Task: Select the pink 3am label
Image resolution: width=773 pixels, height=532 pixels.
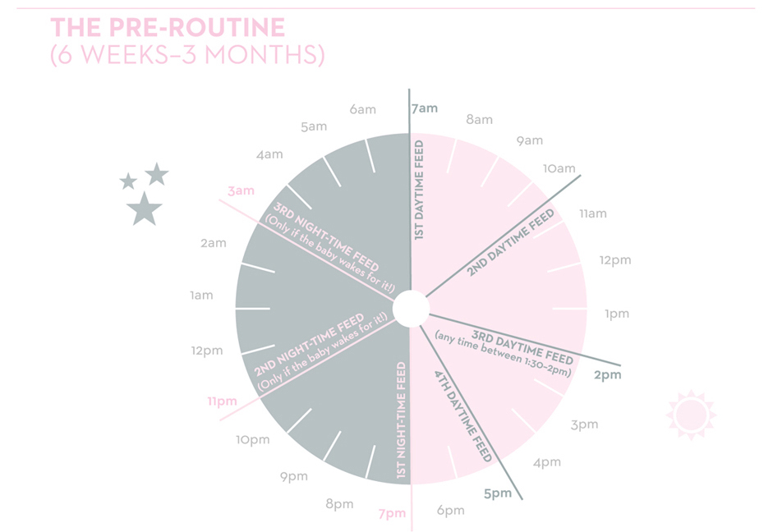Action: (x=241, y=190)
